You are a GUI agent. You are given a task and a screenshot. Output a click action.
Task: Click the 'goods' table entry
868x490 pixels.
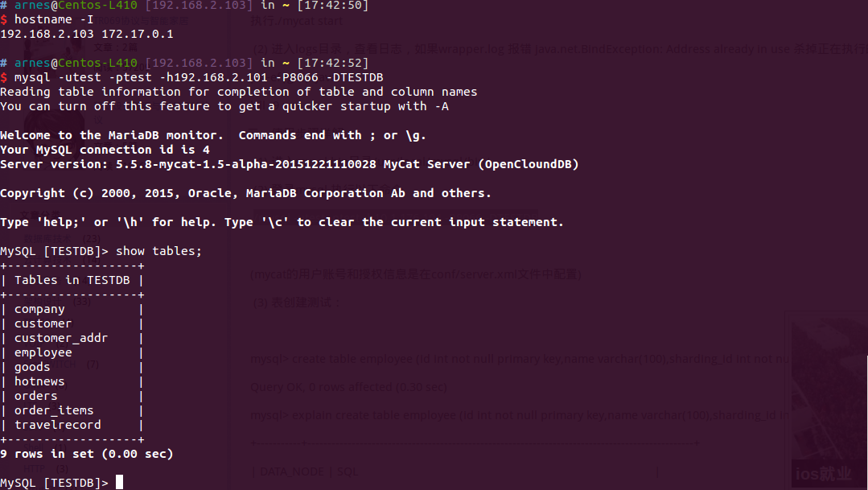pos(32,367)
